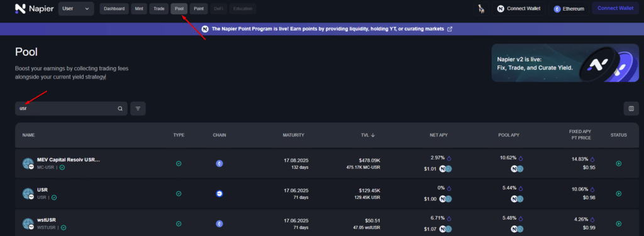644x236 pixels.
Task: Open the Ethereum network selector
Action: click(x=569, y=9)
